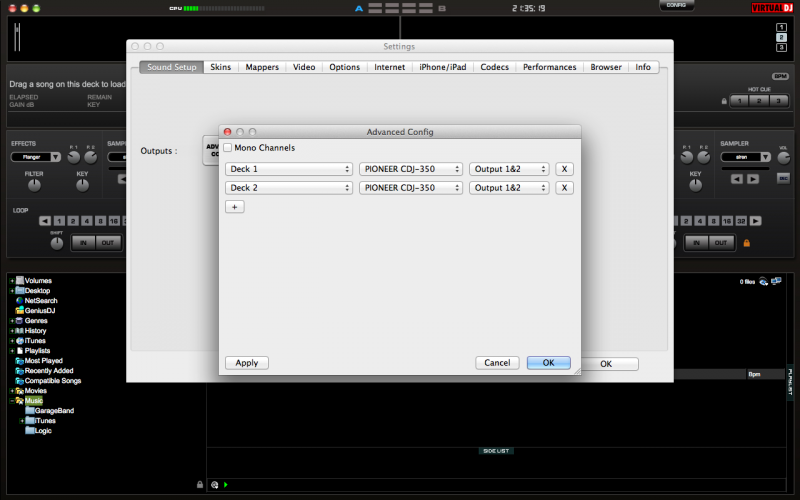The width and height of the screenshot is (800, 500).
Task: Open the CONFIG button in VirtualDJ
Action: (677, 5)
